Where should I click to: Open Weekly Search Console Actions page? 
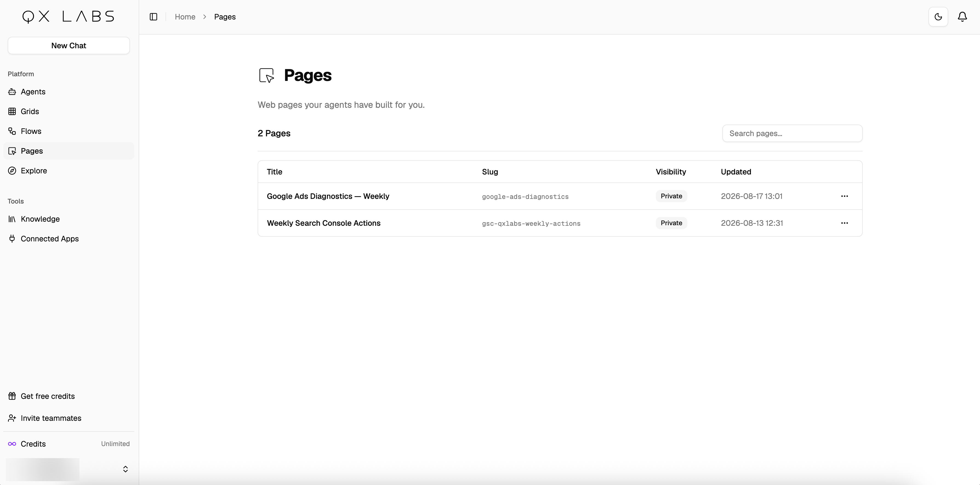point(323,223)
